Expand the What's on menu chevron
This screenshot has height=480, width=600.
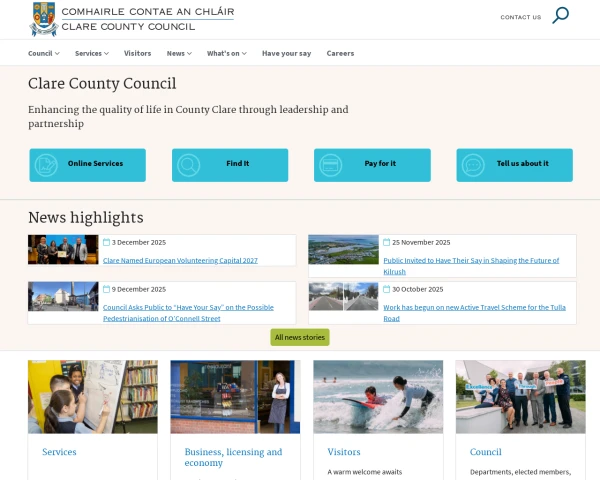point(244,53)
